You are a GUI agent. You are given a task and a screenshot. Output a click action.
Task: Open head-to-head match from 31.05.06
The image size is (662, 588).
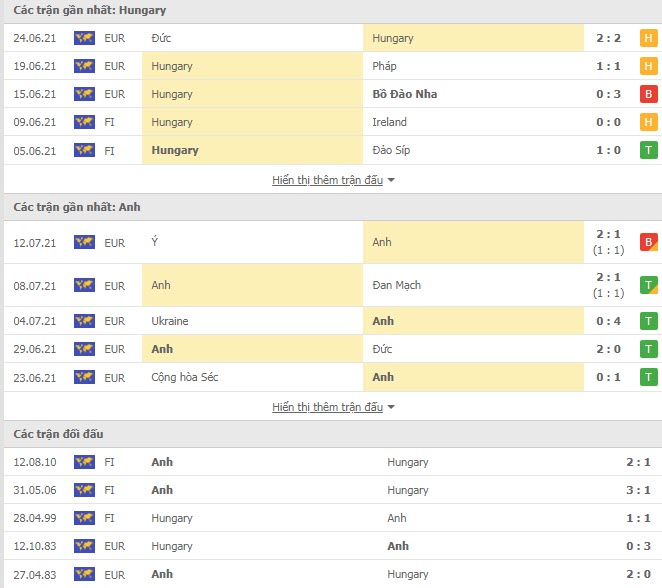click(333, 490)
